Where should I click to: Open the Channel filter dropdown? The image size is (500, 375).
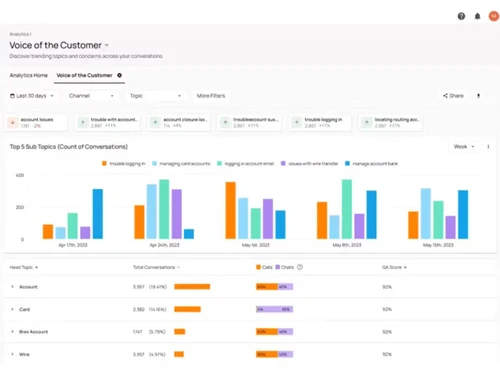click(91, 96)
